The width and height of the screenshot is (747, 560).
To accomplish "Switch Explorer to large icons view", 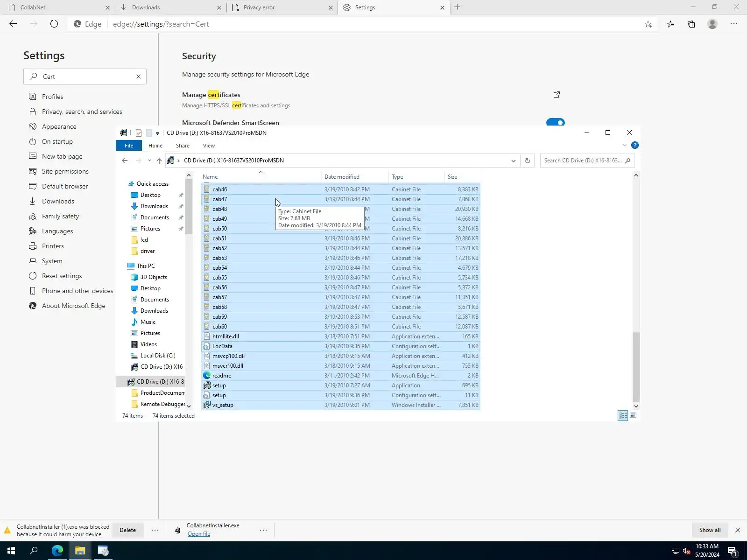I will [x=633, y=415].
